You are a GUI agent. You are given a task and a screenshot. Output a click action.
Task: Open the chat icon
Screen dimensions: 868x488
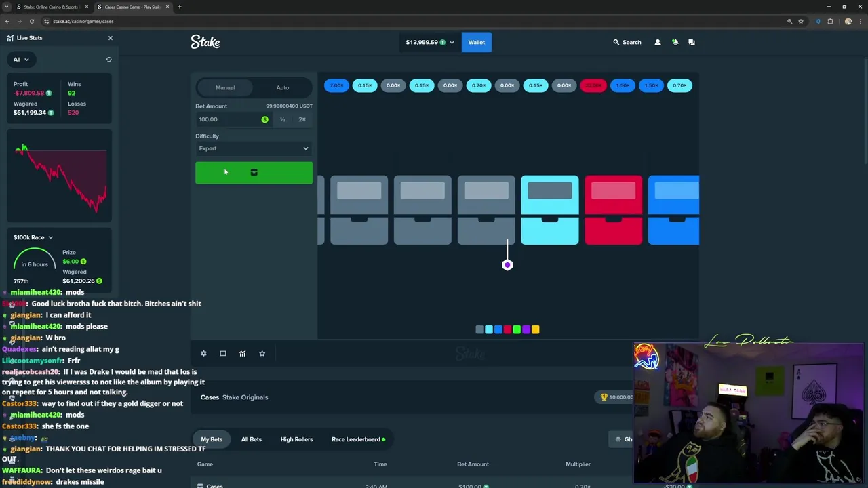pyautogui.click(x=692, y=42)
